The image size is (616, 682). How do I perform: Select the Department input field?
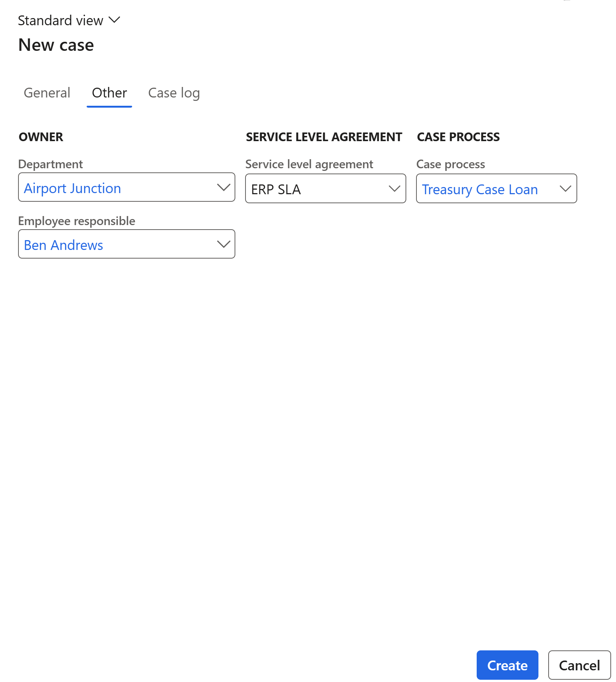113,187
